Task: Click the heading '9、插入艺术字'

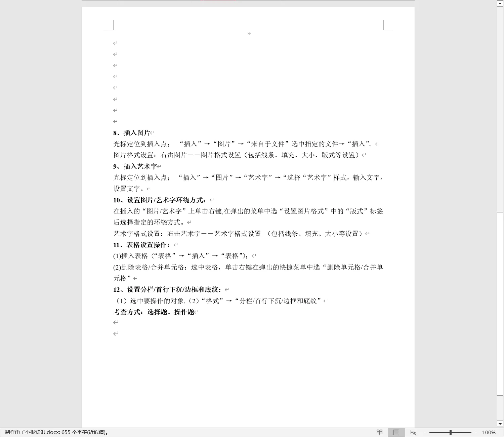Action: pos(135,166)
